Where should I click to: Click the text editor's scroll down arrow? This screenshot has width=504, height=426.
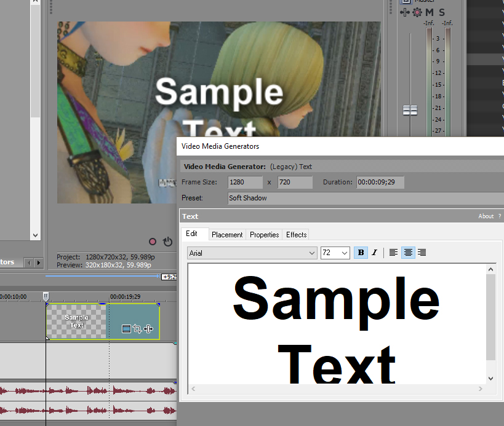click(490, 379)
